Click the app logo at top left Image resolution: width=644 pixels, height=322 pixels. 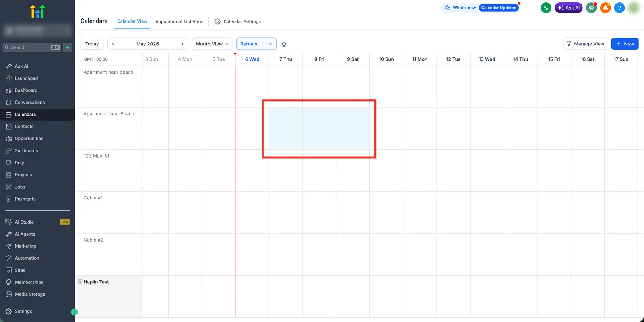(x=37, y=12)
